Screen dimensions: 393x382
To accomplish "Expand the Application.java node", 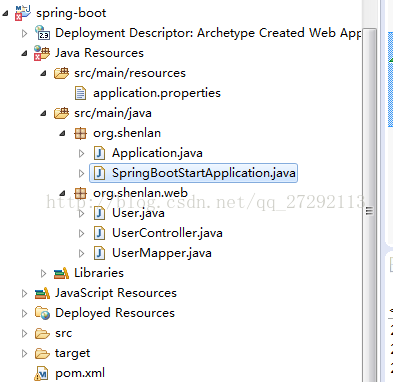I will tap(81, 153).
